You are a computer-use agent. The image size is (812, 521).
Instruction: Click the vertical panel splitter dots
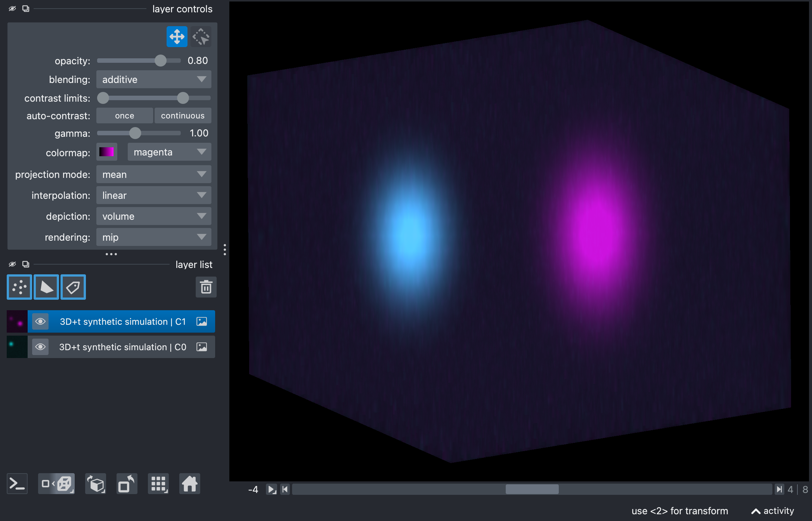click(224, 250)
